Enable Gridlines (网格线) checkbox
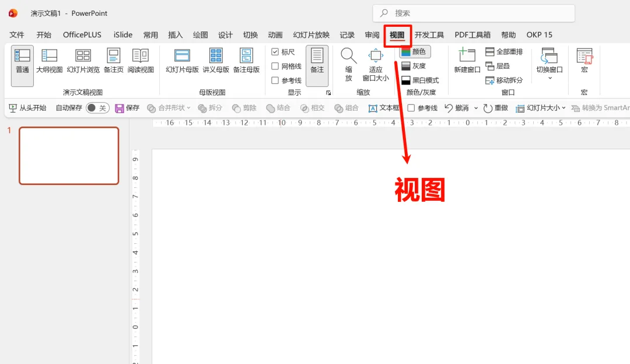 point(275,66)
